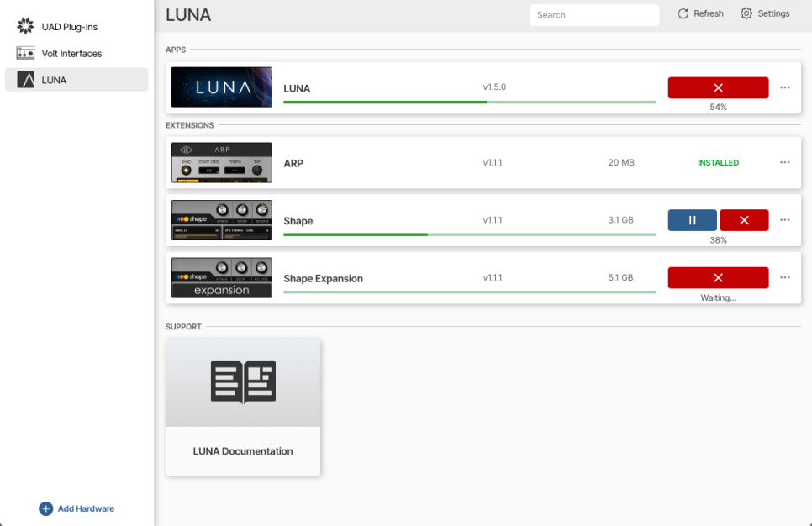
Task: Click the ARP extension thumbnail
Action: pos(222,162)
